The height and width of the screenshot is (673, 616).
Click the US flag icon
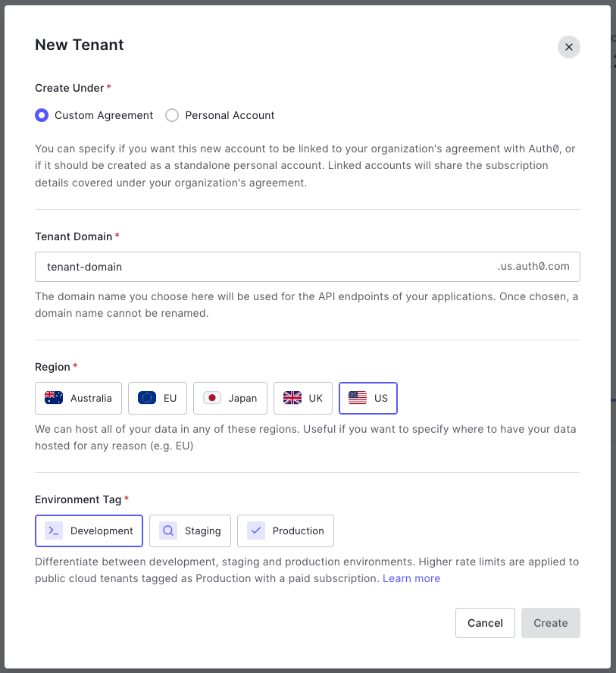[x=358, y=398]
